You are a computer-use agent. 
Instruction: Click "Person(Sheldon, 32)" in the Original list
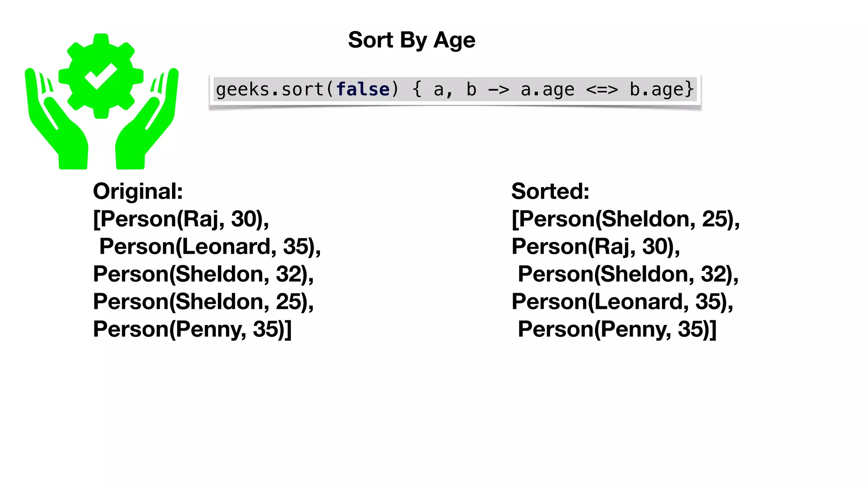pos(203,274)
